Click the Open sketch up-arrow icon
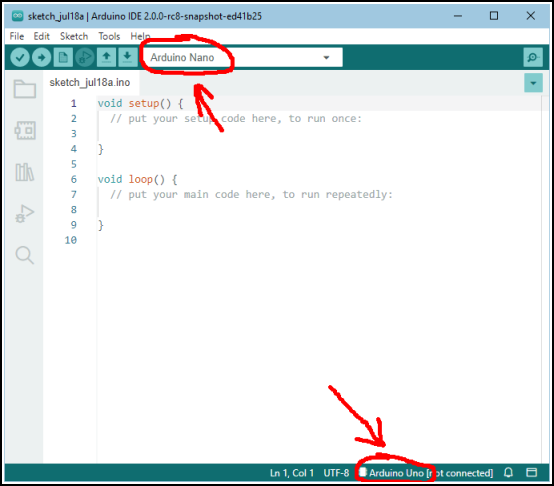The image size is (554, 486). (x=106, y=57)
